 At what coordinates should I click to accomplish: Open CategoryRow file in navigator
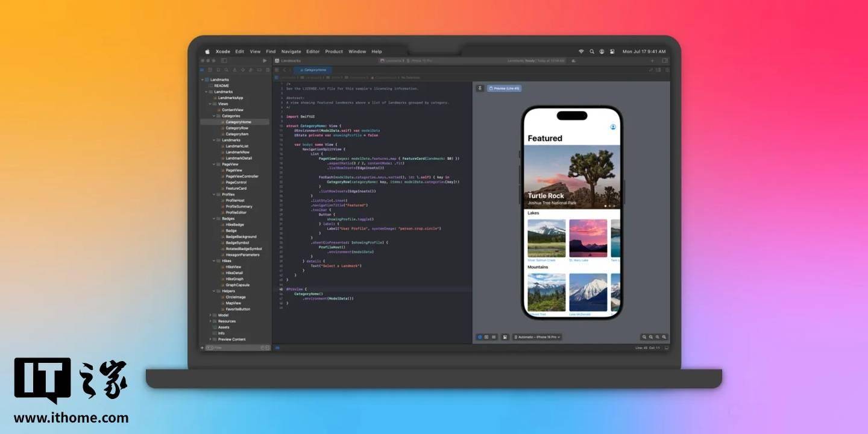pyautogui.click(x=237, y=128)
